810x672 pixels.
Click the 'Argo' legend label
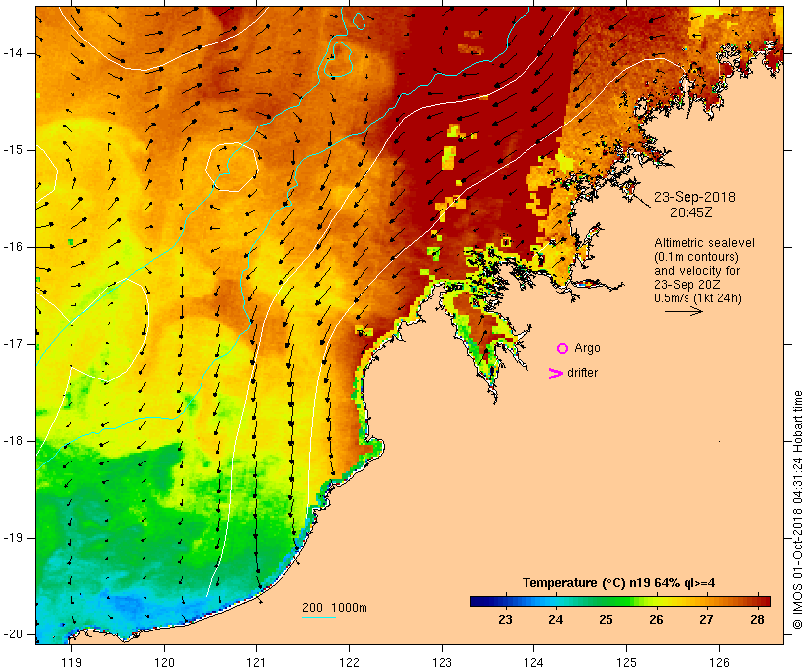[x=588, y=348]
